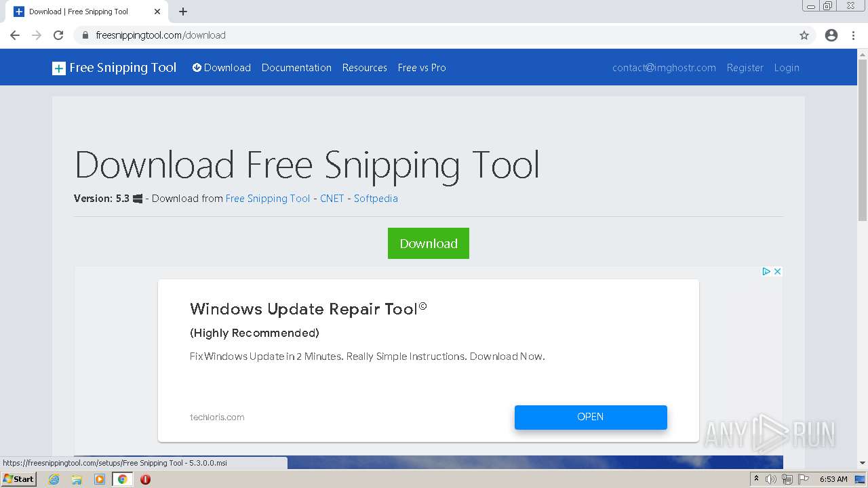Click the techloris.com ad text
Viewport: 868px width, 488px height.
click(217, 418)
